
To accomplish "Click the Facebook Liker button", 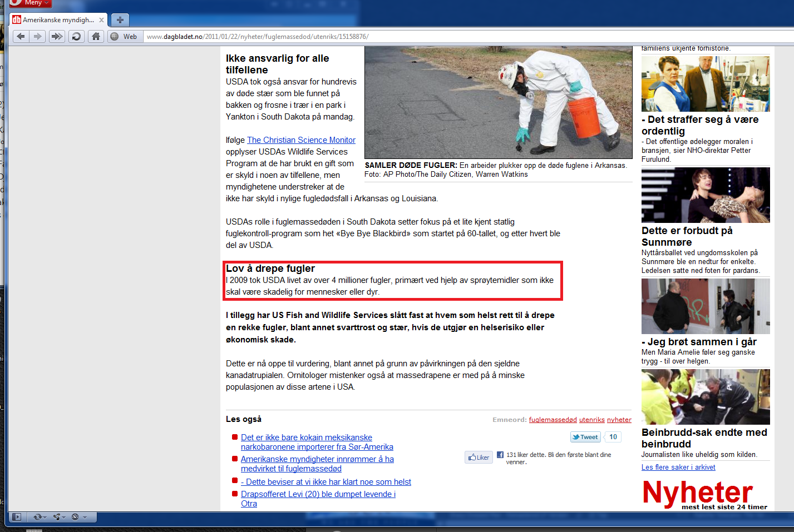I will click(479, 458).
